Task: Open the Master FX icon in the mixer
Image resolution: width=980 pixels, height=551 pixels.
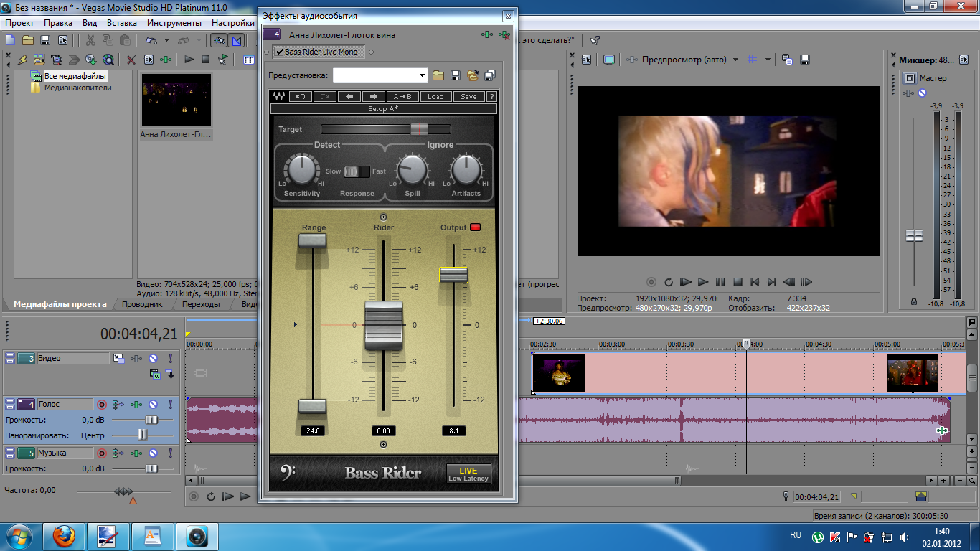Action: click(908, 93)
